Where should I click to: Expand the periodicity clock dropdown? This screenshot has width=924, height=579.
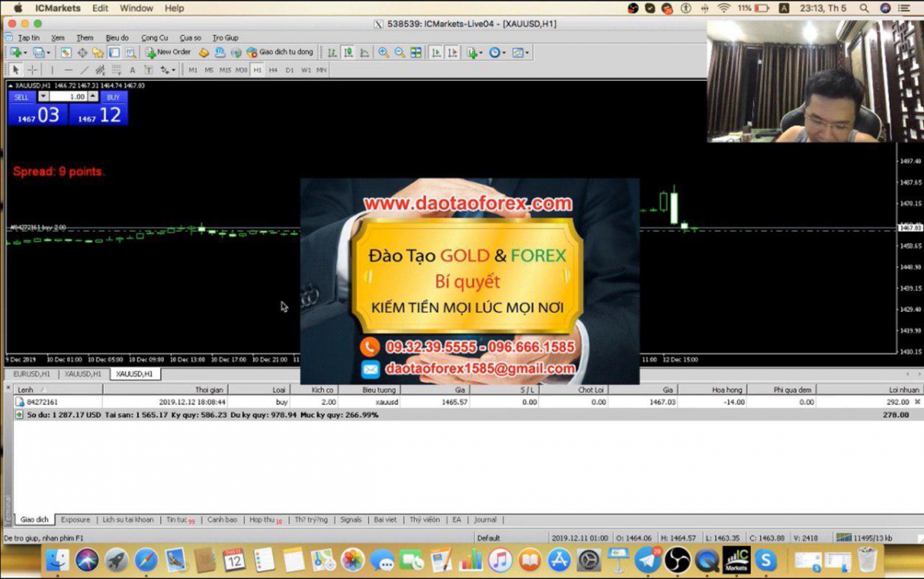pos(505,52)
